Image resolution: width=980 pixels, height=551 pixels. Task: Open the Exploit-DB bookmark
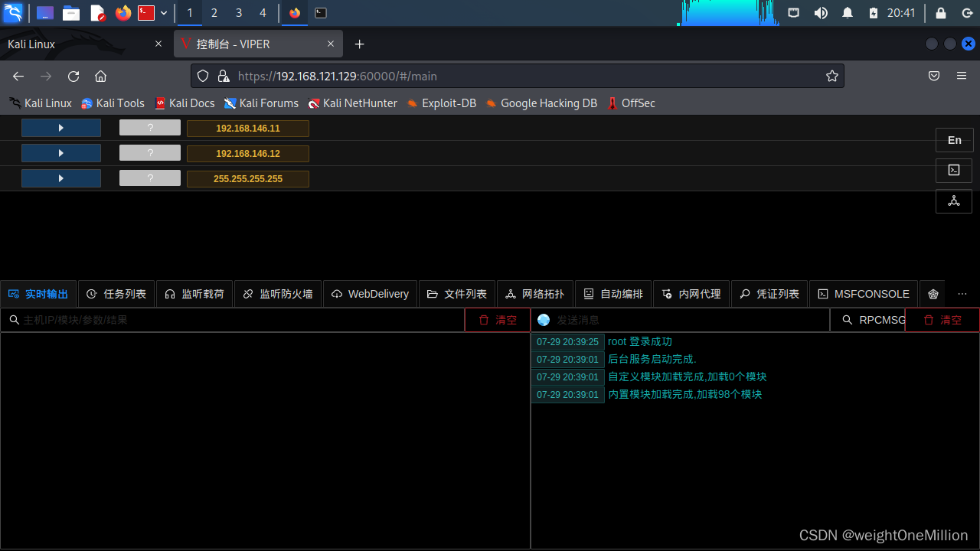tap(442, 103)
